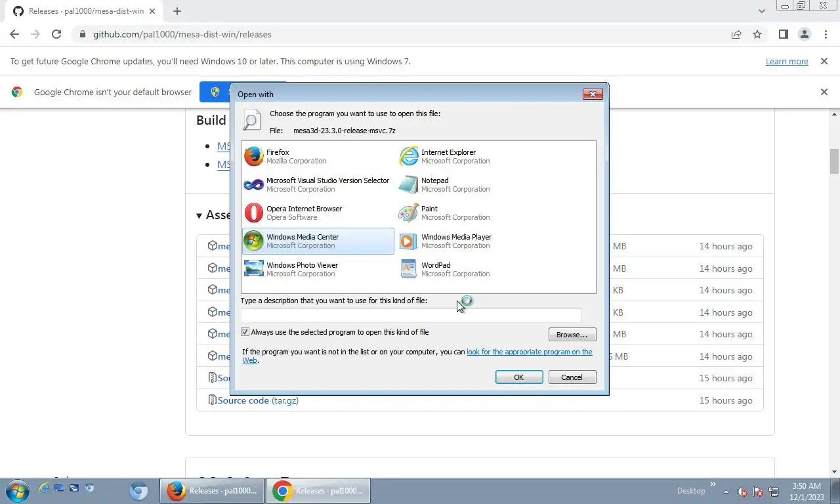Click the pinned Chromium taskbar icon
Image resolution: width=840 pixels, height=504 pixels.
[138, 491]
